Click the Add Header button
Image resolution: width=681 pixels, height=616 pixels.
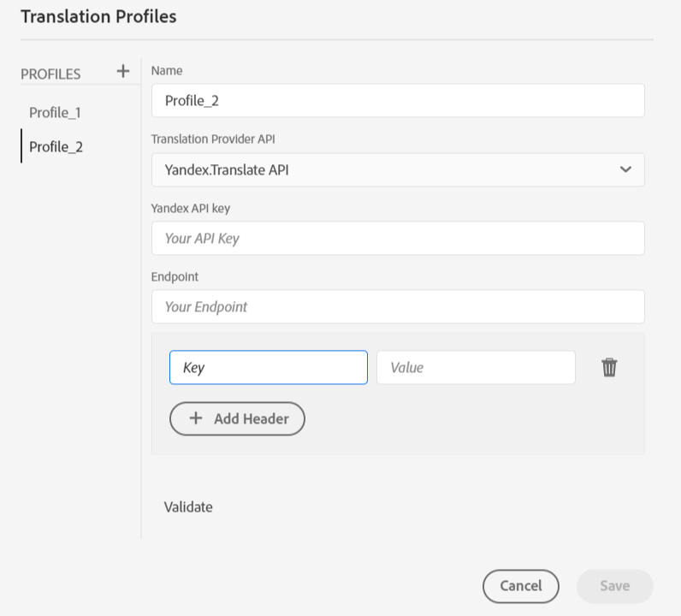237,419
